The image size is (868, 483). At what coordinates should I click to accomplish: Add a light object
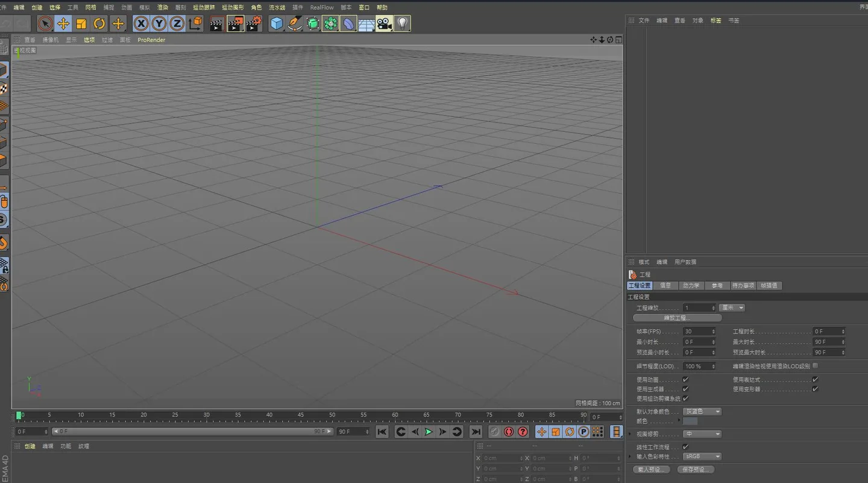pos(403,24)
